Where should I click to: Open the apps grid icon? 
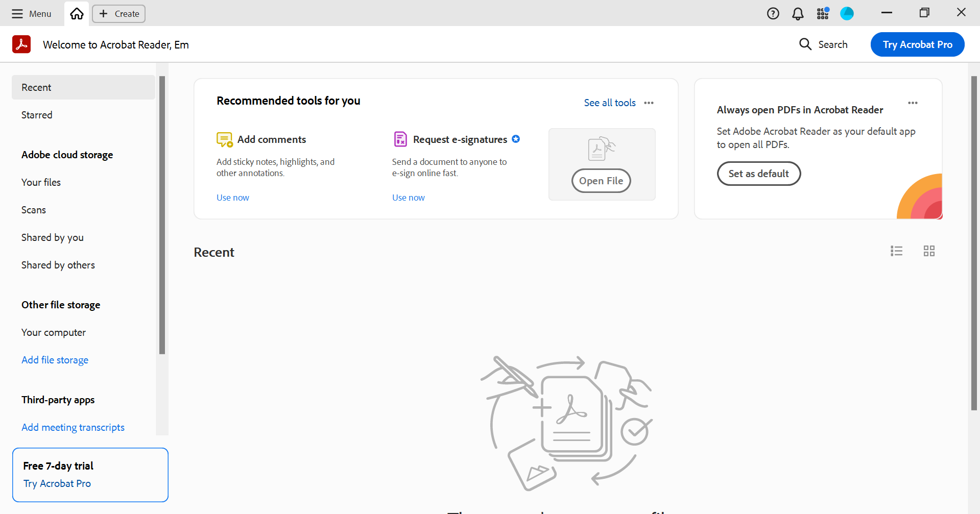tap(822, 14)
